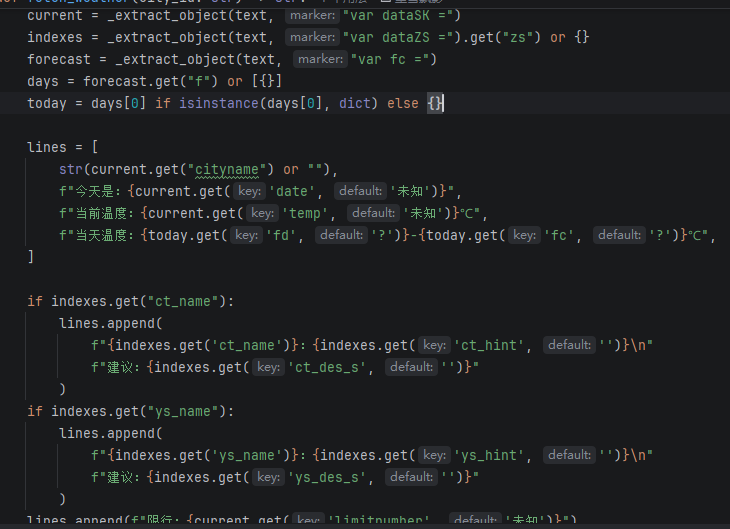Click the key: hint before 'date'
The image size is (730, 529).
click(x=249, y=191)
